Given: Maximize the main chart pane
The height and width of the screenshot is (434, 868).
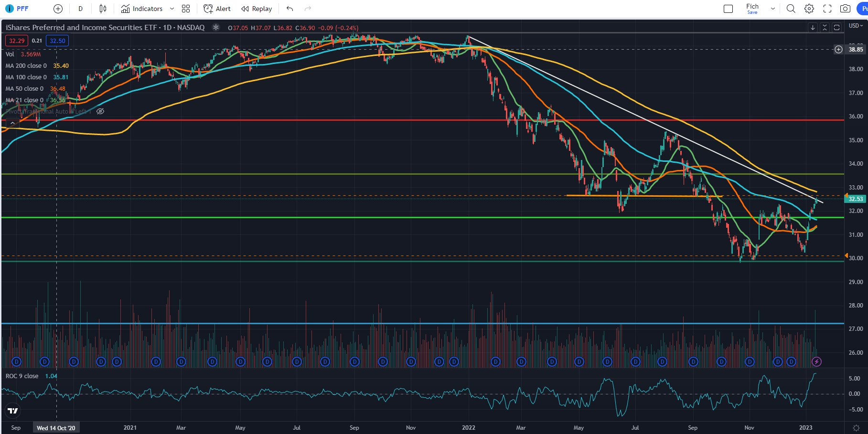Looking at the screenshot, I should [x=836, y=27].
